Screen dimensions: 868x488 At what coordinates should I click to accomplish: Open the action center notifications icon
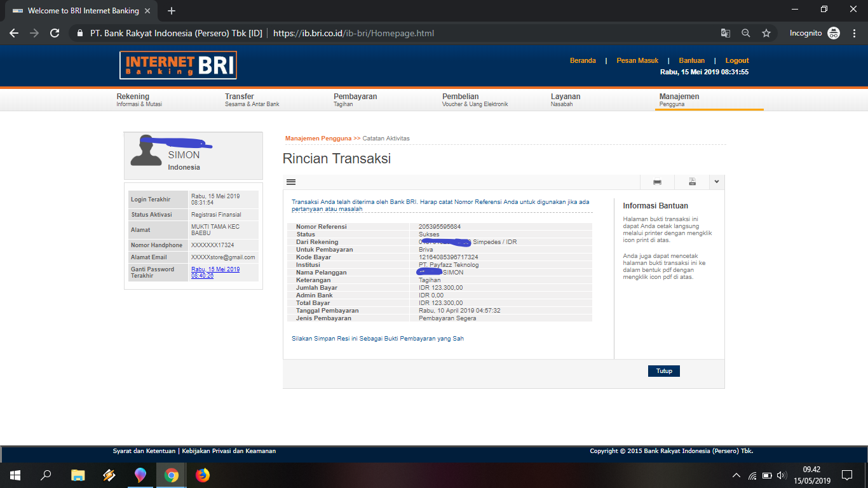[x=846, y=475]
